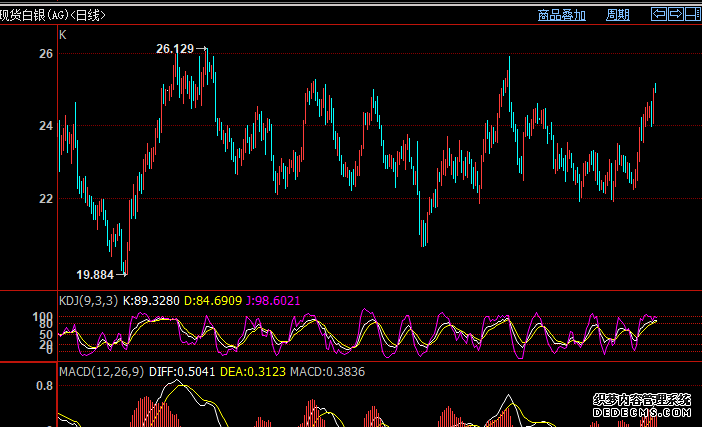Select the KDJ(9,3,3) indicator label
This screenshot has width=702, height=427.
click(88, 301)
